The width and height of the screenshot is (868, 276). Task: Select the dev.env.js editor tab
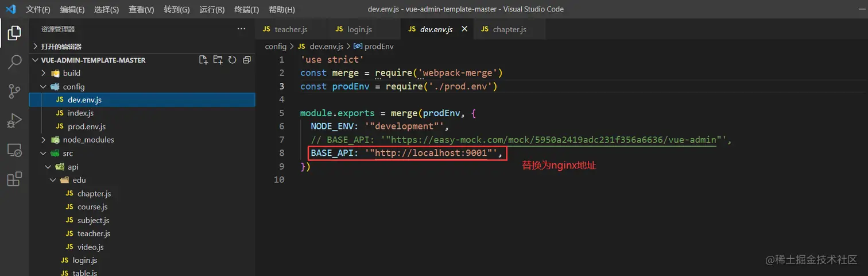436,29
